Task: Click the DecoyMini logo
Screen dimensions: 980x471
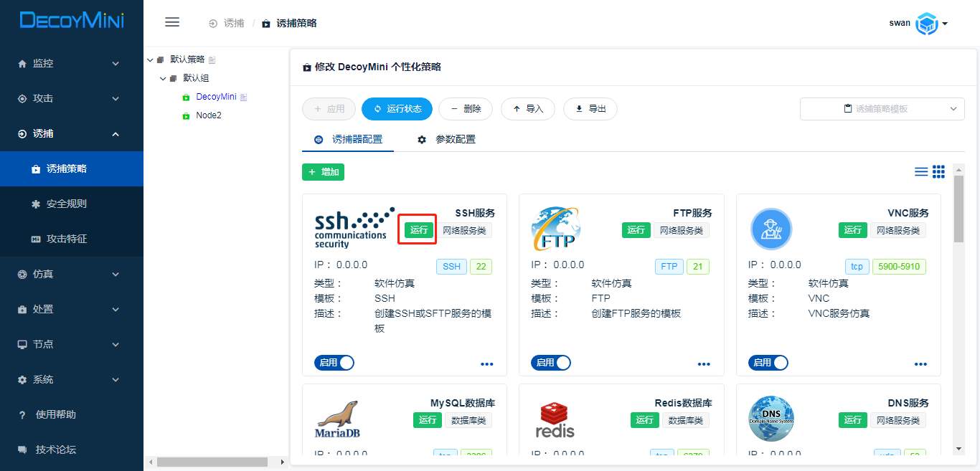Action: (x=72, y=21)
